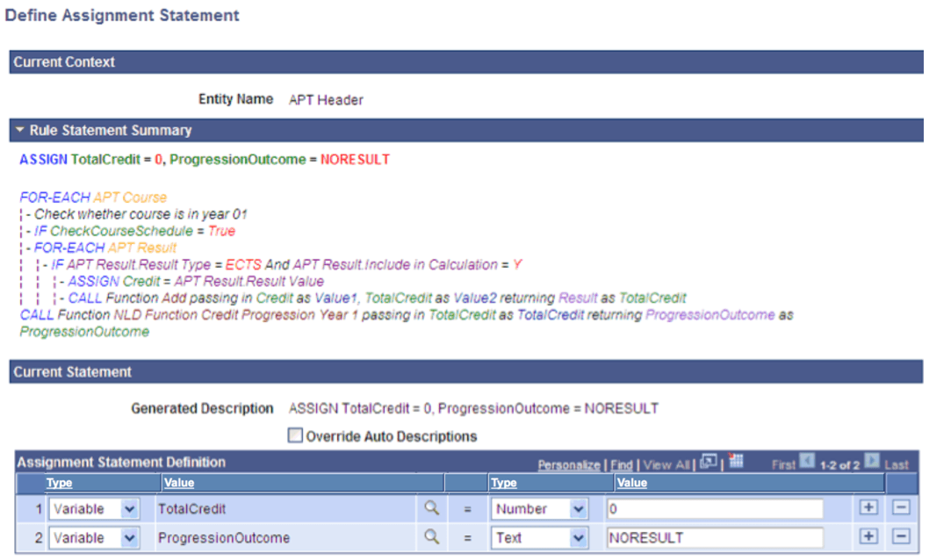Download the grid contents to Excel

coord(734,460)
